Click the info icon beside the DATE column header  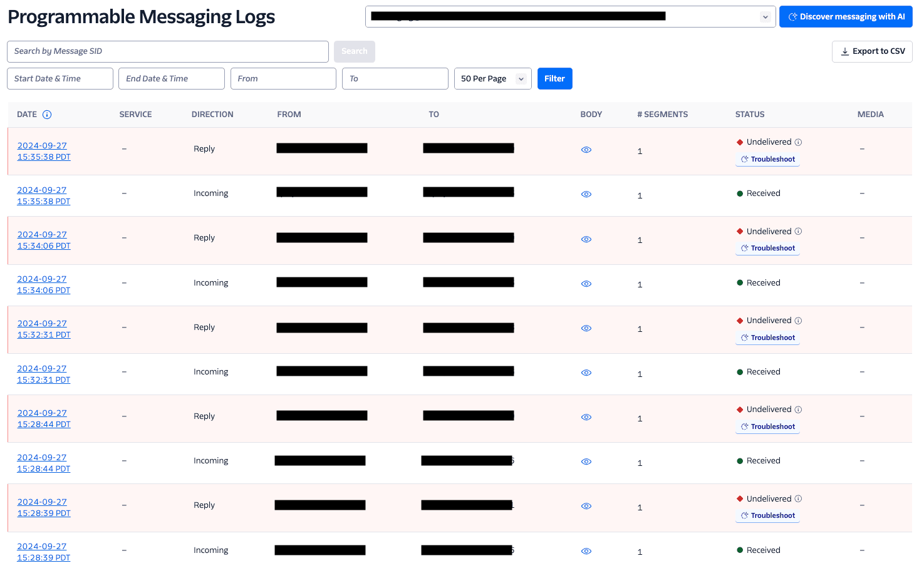point(48,115)
